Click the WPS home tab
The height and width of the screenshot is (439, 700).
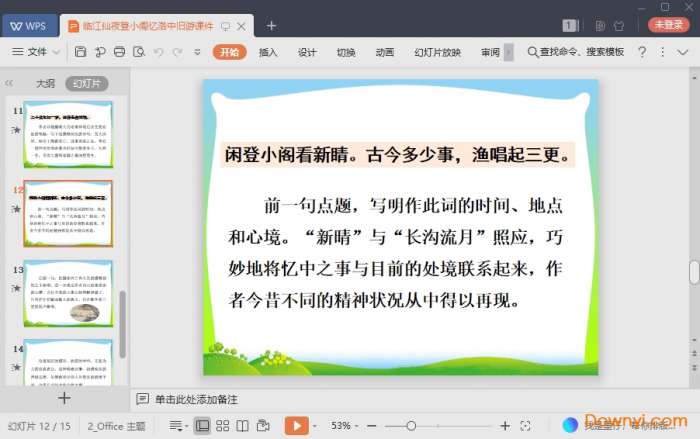[29, 26]
